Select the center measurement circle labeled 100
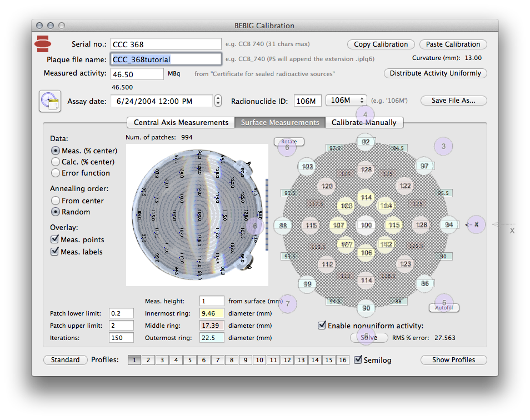 [x=366, y=225]
